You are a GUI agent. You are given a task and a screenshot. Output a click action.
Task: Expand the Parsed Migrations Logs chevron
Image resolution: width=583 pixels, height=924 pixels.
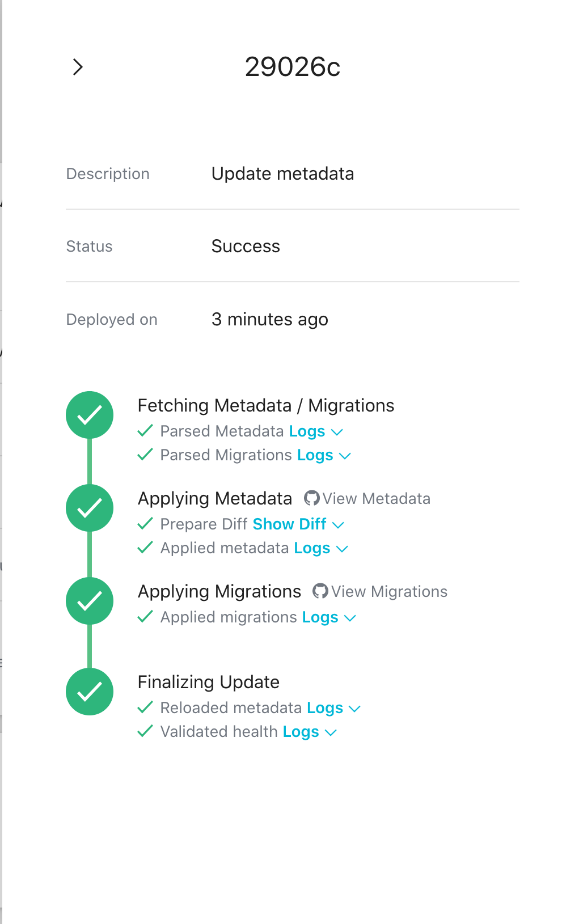(345, 455)
